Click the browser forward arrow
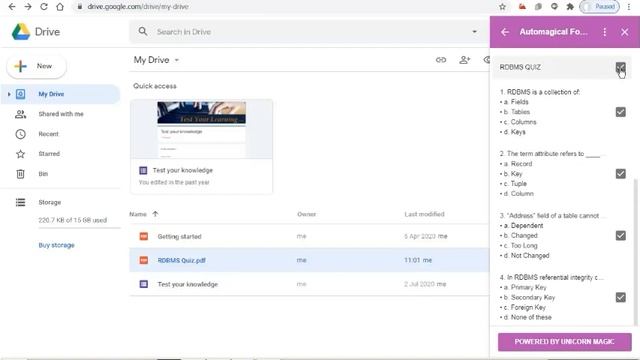The image size is (640, 360). 28,7
